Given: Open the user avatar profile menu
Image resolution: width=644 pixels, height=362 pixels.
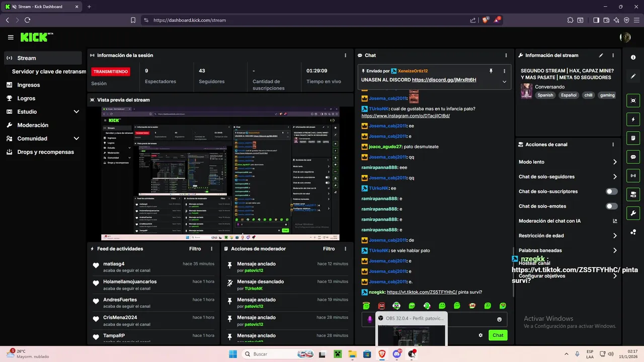Looking at the screenshot, I should pos(625,37).
